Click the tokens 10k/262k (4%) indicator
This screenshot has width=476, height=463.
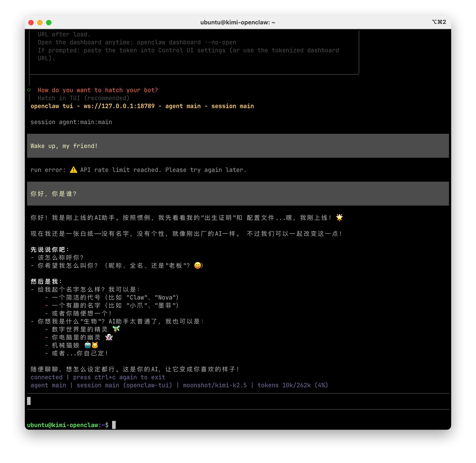click(292, 385)
